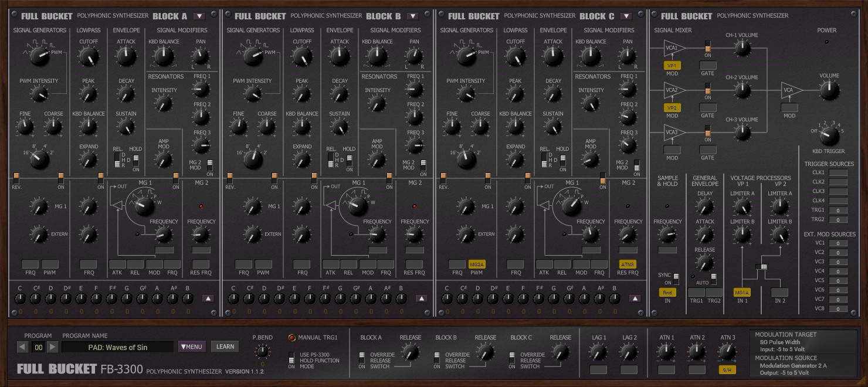Click the P.BEND knob
Image resolution: width=868 pixels, height=387 pixels.
click(x=262, y=351)
